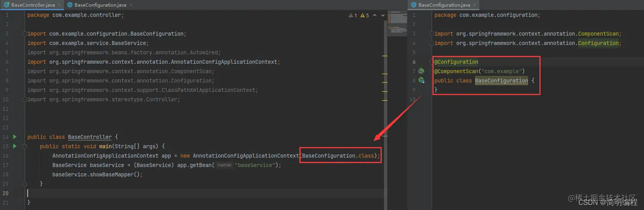The height and width of the screenshot is (210, 644).
Task: Select BaseConfiguration.java tab in right editor
Action: pos(444,5)
